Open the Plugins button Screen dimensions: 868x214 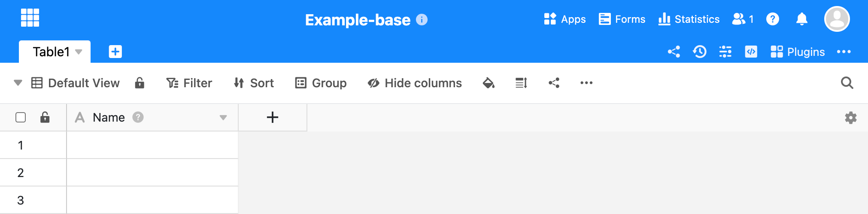tap(798, 52)
